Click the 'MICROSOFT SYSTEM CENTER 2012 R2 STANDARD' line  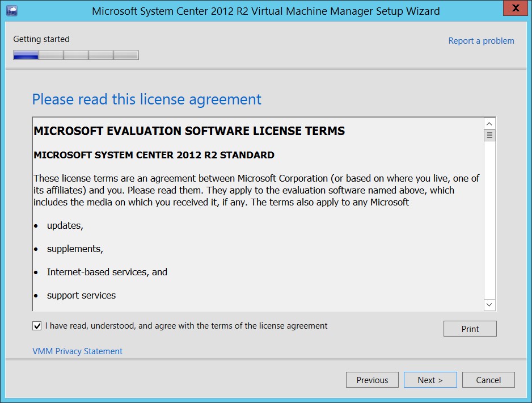click(154, 155)
